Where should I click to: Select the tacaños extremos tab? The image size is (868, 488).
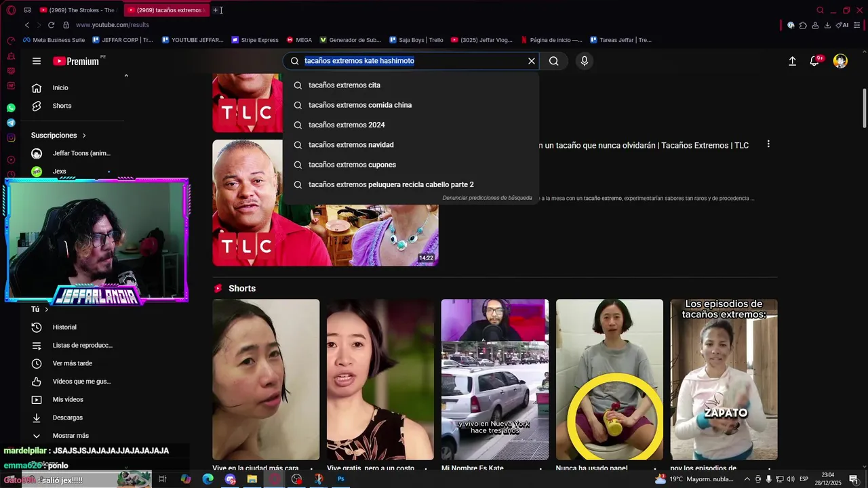tap(165, 10)
